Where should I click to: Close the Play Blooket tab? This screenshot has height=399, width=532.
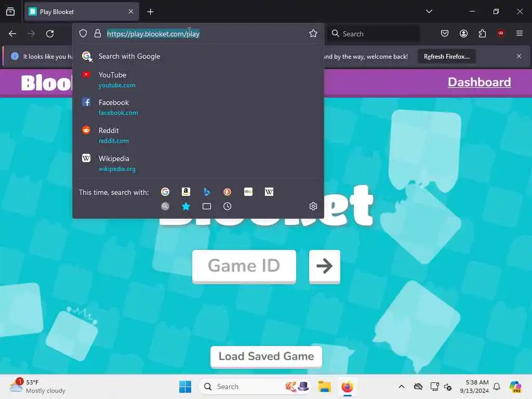(x=131, y=12)
